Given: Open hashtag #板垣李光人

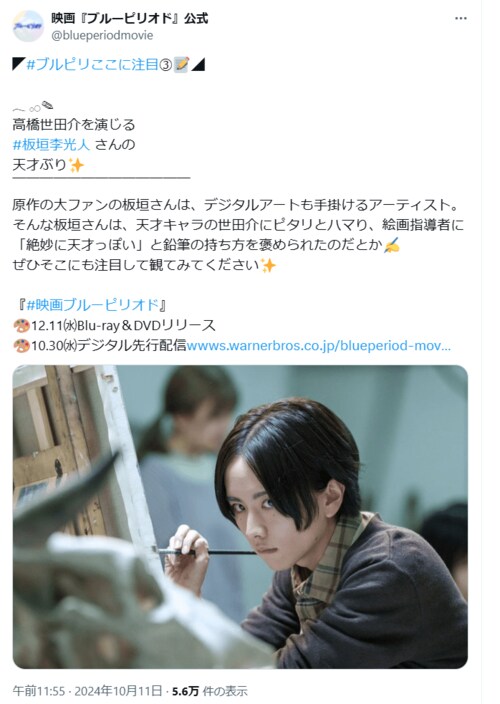Looking at the screenshot, I should pos(52,145).
